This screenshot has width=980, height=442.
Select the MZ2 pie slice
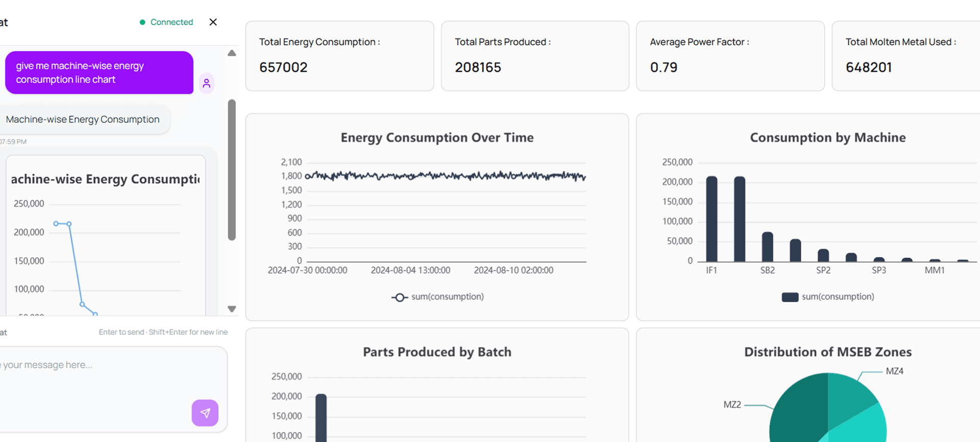point(799,413)
